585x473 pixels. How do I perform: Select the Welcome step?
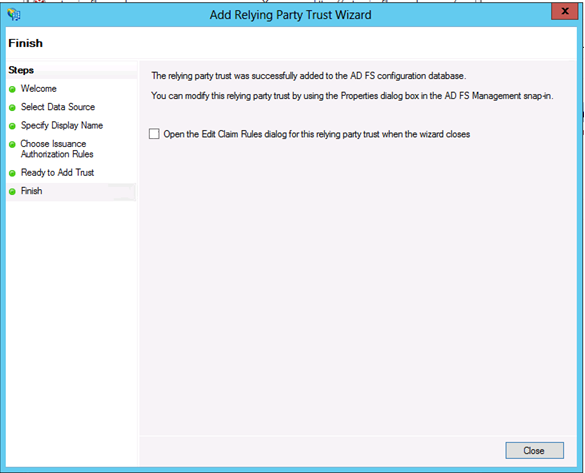pos(39,89)
